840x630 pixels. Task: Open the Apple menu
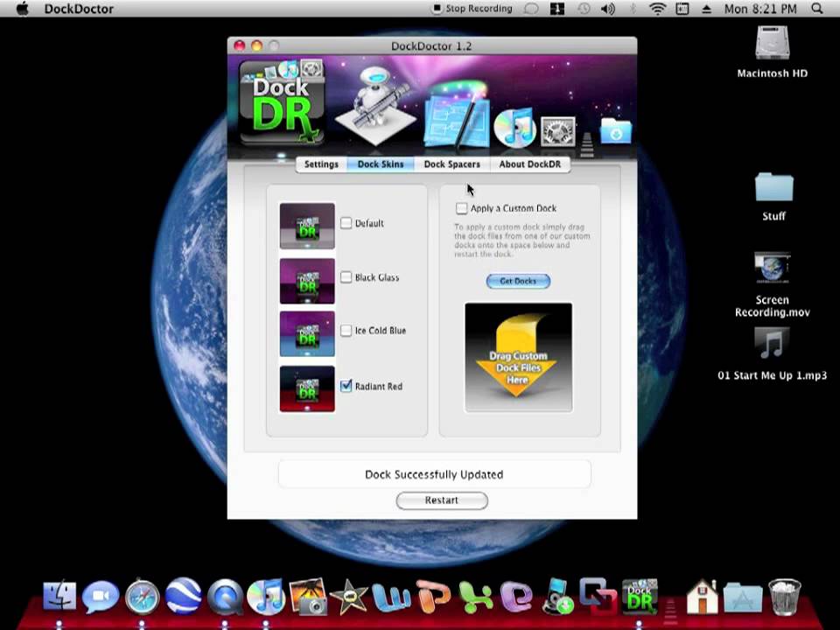[x=23, y=9]
